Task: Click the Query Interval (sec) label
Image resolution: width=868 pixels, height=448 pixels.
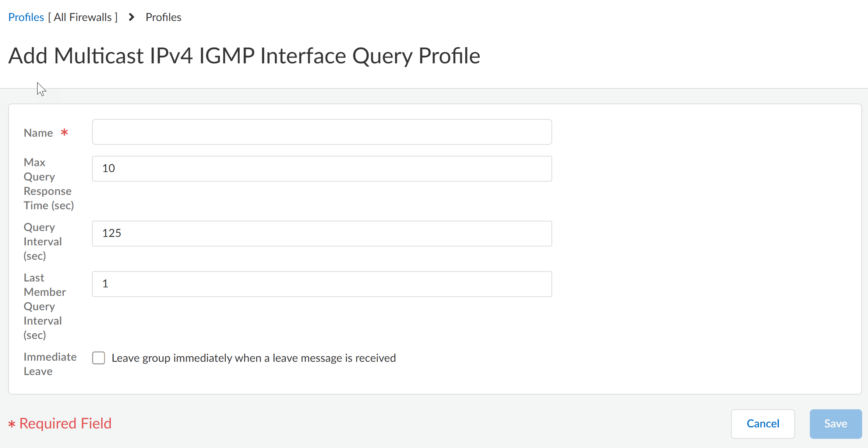Action: click(43, 241)
